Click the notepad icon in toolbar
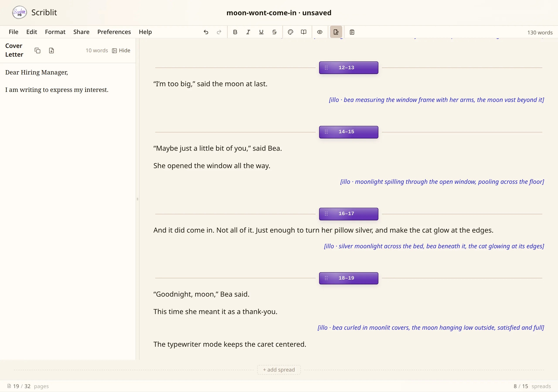Image resolution: width=558 pixels, height=392 pixels. (x=352, y=32)
